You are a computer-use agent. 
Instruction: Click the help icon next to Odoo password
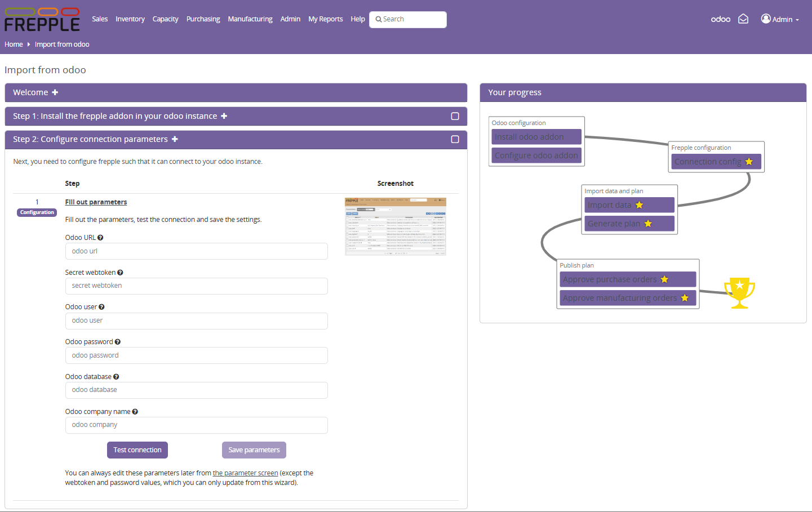click(117, 342)
